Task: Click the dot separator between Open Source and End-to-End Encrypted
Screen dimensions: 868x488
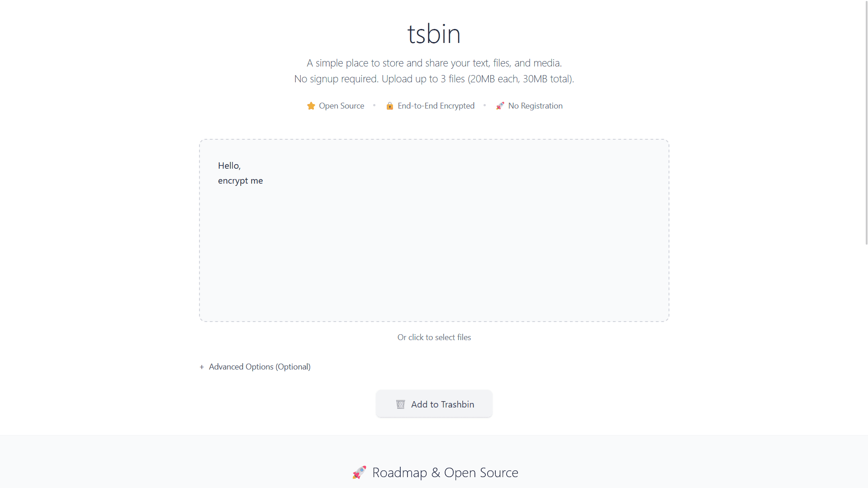Action: [x=375, y=106]
